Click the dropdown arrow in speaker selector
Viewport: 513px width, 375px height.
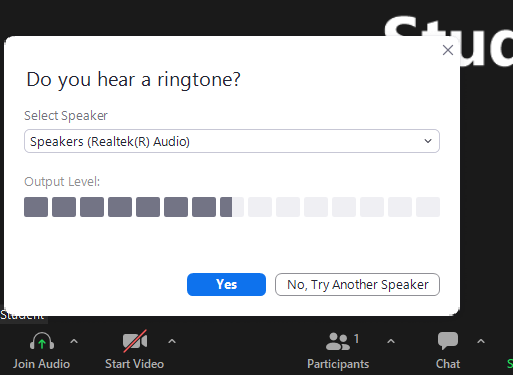428,141
